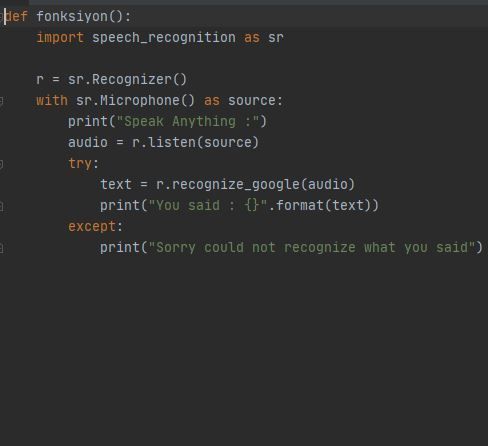Click fold end marker beside Sorry print line
488x446 pixels.
pyautogui.click(x=1, y=248)
